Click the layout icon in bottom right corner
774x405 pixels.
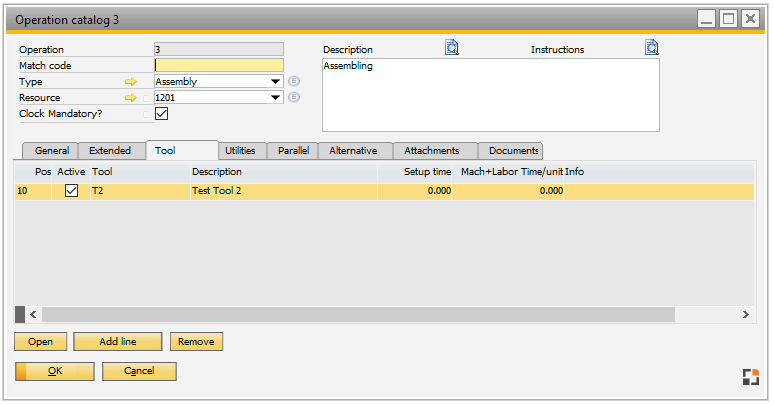(750, 376)
